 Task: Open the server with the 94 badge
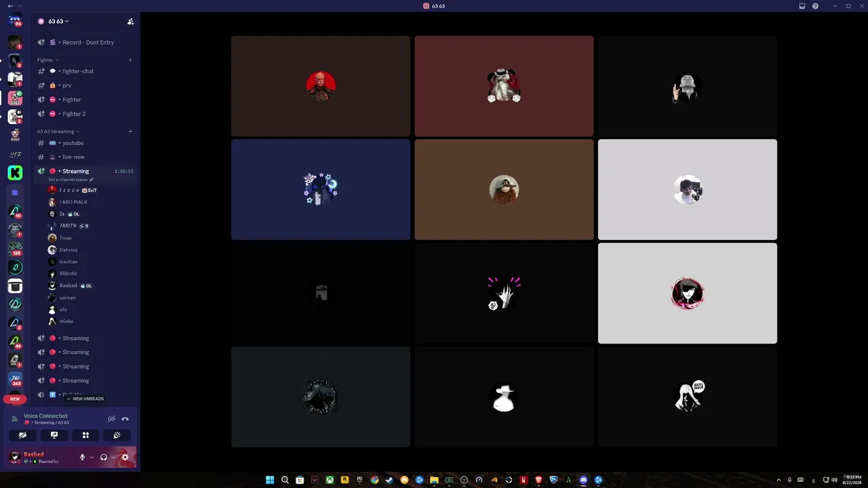[15, 21]
